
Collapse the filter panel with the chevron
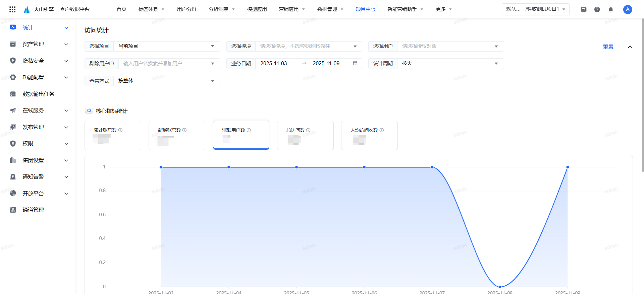(x=630, y=47)
